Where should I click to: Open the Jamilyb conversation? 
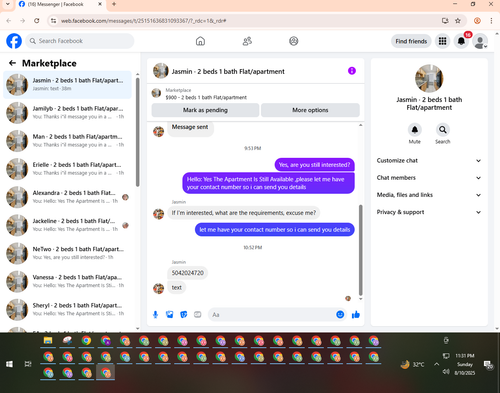tap(67, 113)
